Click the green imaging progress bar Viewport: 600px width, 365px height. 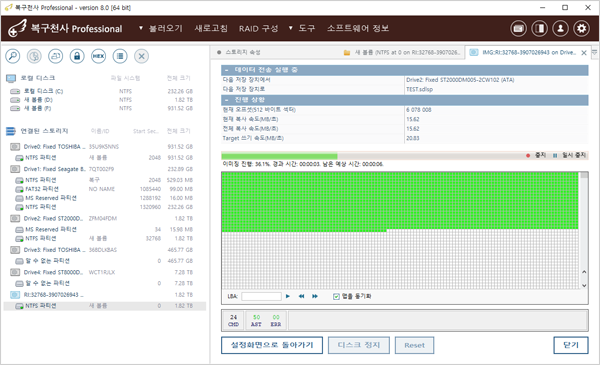click(x=279, y=156)
